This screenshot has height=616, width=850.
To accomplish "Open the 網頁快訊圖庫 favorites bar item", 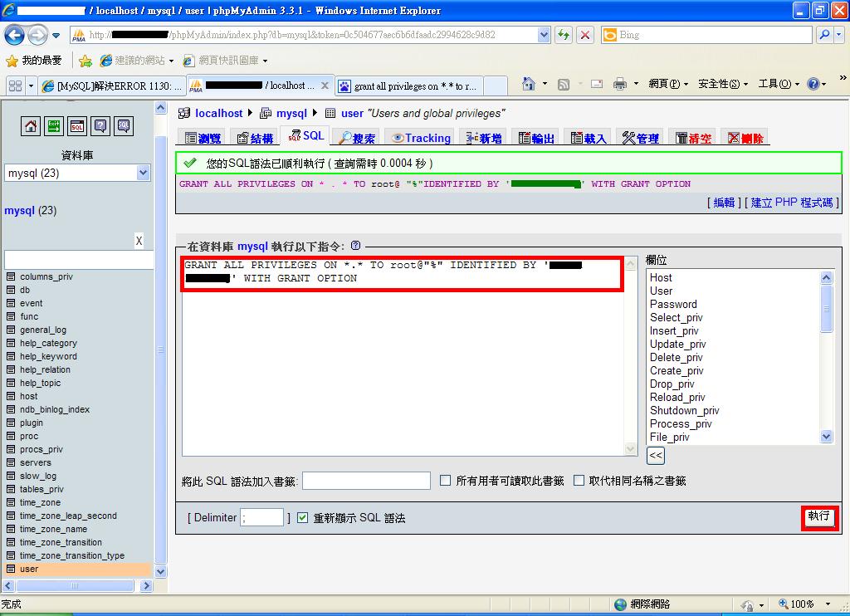I will pyautogui.click(x=226, y=61).
